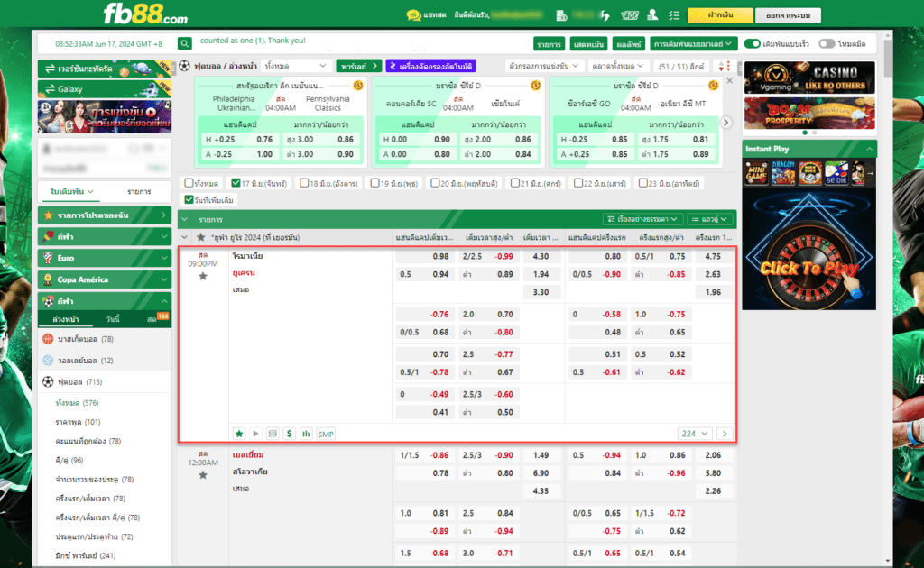Click the Parlay button
This screenshot has width=924, height=568.
358,66
